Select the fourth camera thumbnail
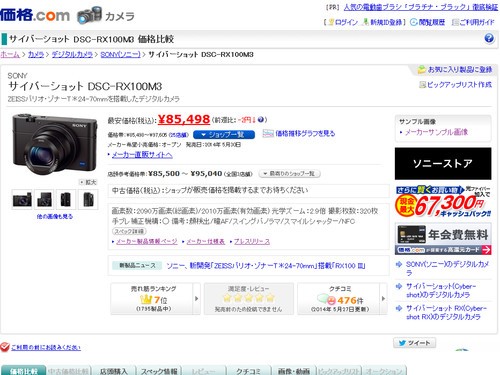Screen dimensions: 500x375 (88, 199)
